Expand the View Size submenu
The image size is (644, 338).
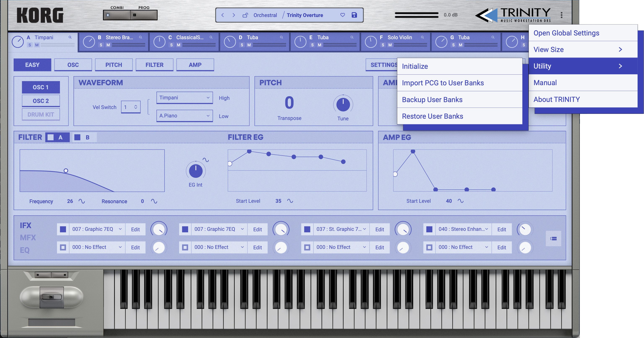(583, 49)
